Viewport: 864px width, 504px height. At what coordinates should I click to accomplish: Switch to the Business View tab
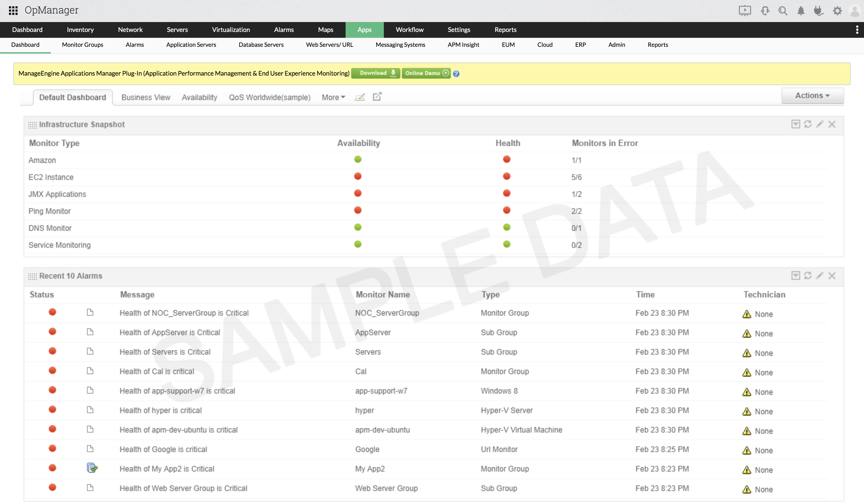pyautogui.click(x=146, y=97)
